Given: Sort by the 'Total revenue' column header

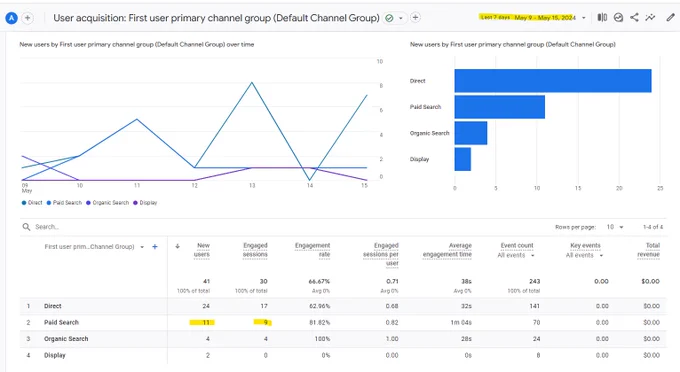Looking at the screenshot, I should click(x=648, y=250).
